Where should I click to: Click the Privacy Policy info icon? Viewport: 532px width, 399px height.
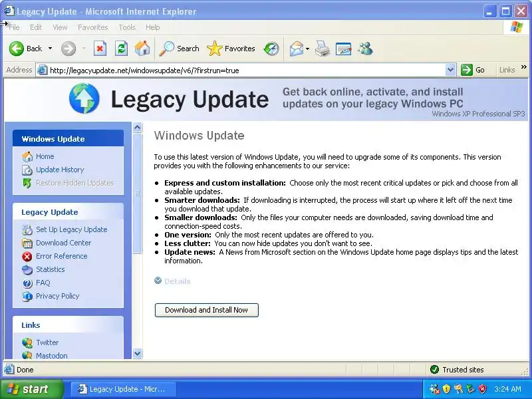(27, 296)
